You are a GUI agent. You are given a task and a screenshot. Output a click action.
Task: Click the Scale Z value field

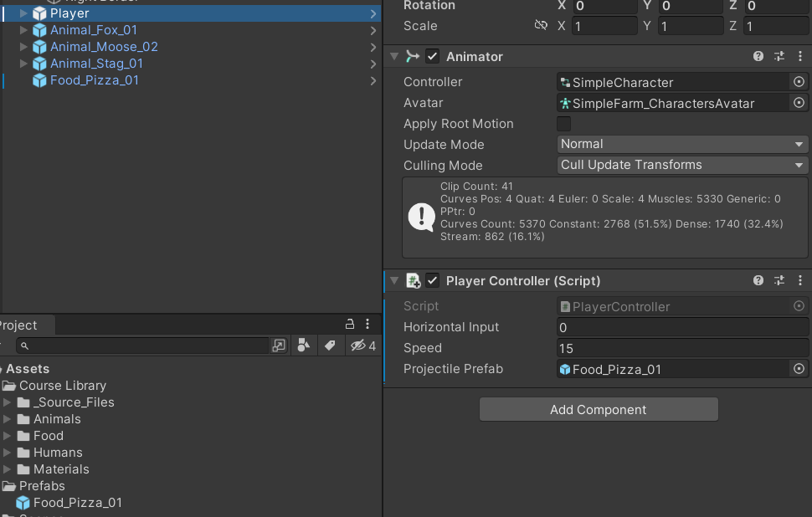pos(776,26)
